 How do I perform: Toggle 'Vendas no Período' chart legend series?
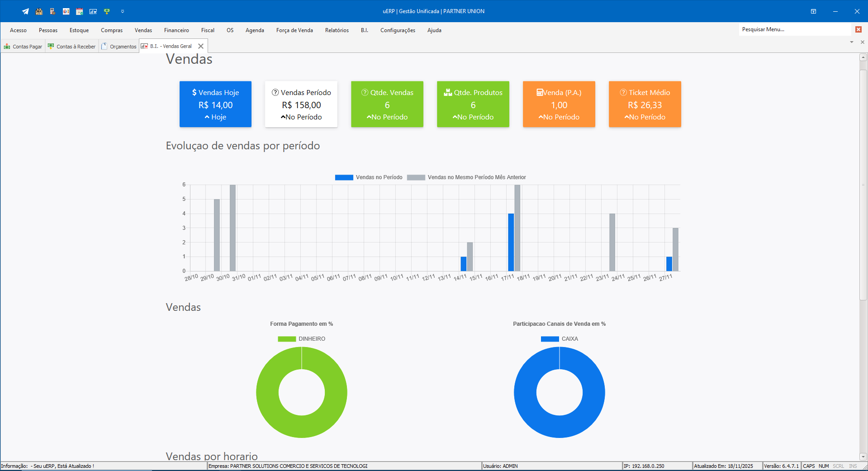(x=368, y=177)
